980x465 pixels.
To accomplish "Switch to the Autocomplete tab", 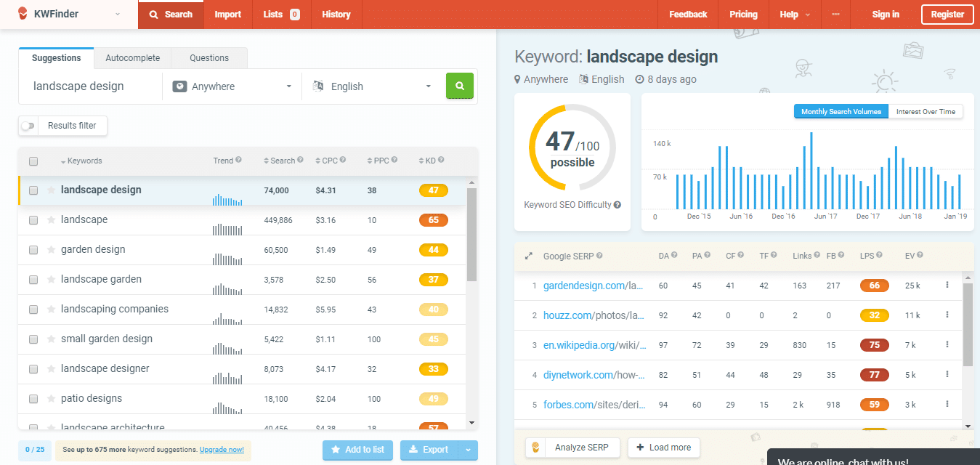I will click(x=132, y=58).
